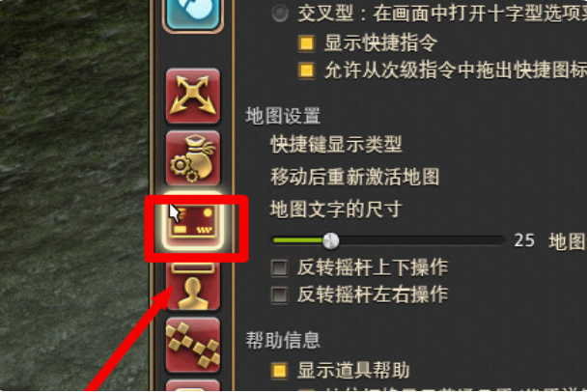Image resolution: width=587 pixels, height=392 pixels.
Task: Click the 地图设置 section heading
Action: tap(283, 116)
